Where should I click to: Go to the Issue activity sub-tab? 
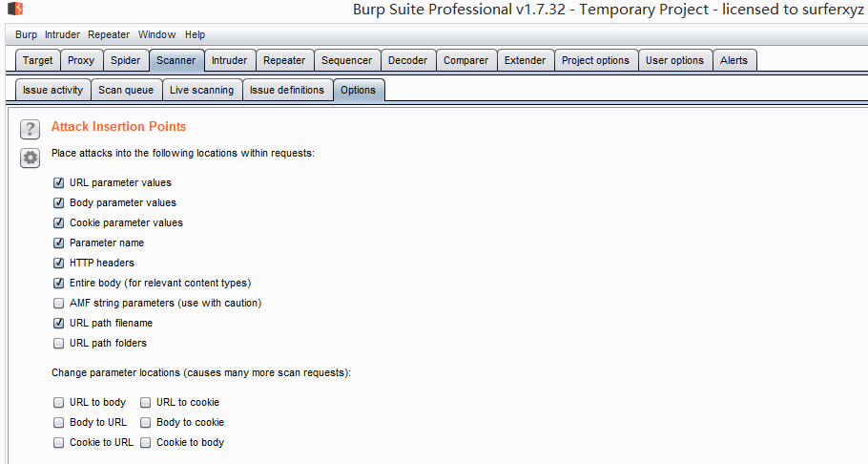point(52,90)
